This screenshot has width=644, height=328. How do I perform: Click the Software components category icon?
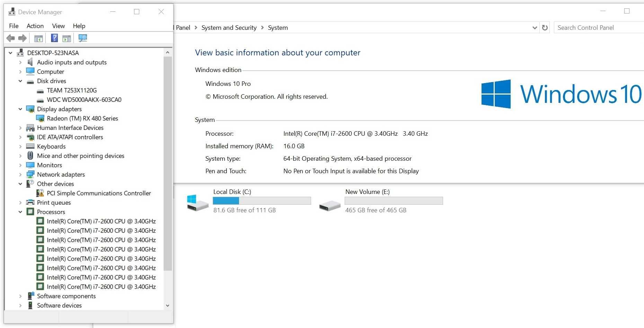coord(30,296)
